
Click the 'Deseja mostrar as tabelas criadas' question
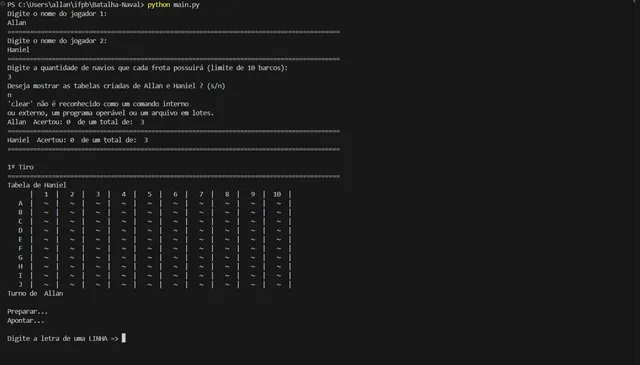pos(116,86)
